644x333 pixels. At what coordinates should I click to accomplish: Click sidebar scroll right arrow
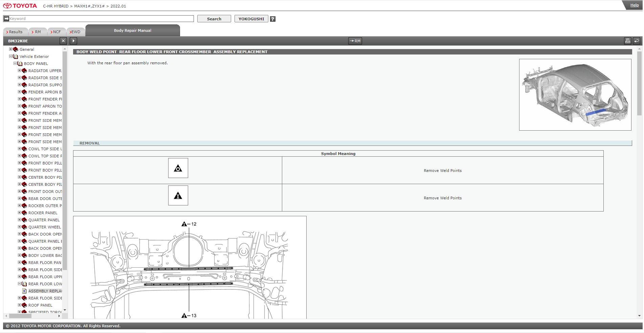(x=59, y=316)
